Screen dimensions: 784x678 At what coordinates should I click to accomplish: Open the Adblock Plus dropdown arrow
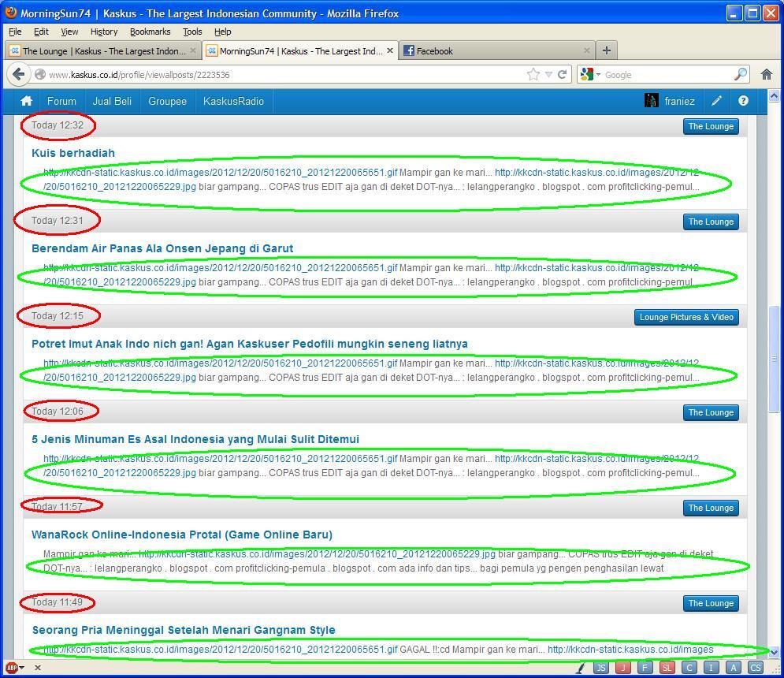pyautogui.click(x=21, y=668)
